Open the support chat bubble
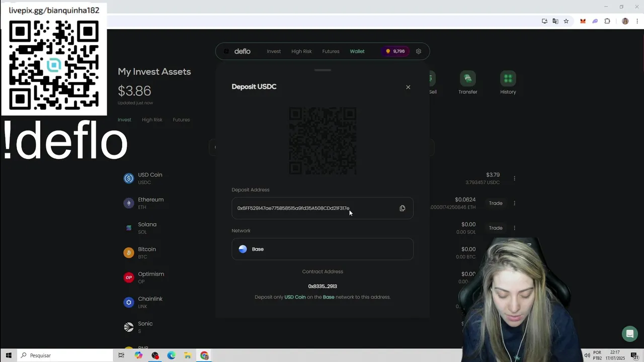The height and width of the screenshot is (362, 644). click(x=629, y=334)
